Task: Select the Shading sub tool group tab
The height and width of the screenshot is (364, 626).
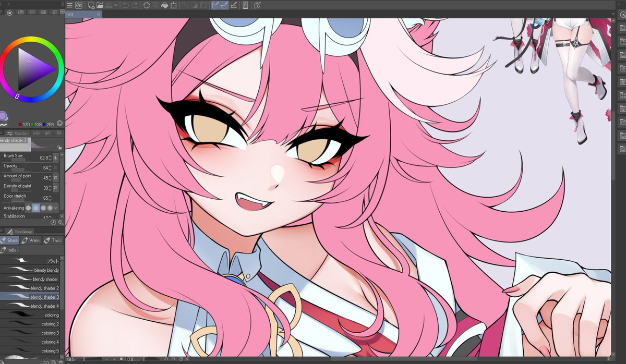Action: (x=9, y=240)
